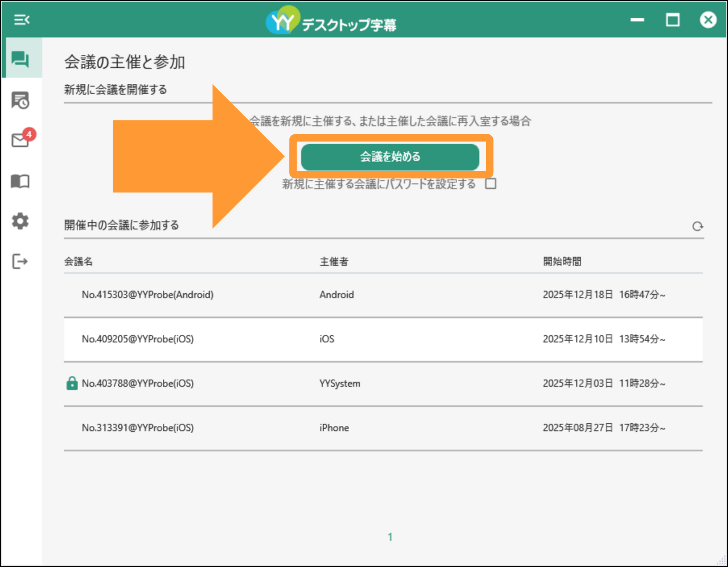Open the meeting history clock icon
The image size is (728, 567).
coord(20,100)
